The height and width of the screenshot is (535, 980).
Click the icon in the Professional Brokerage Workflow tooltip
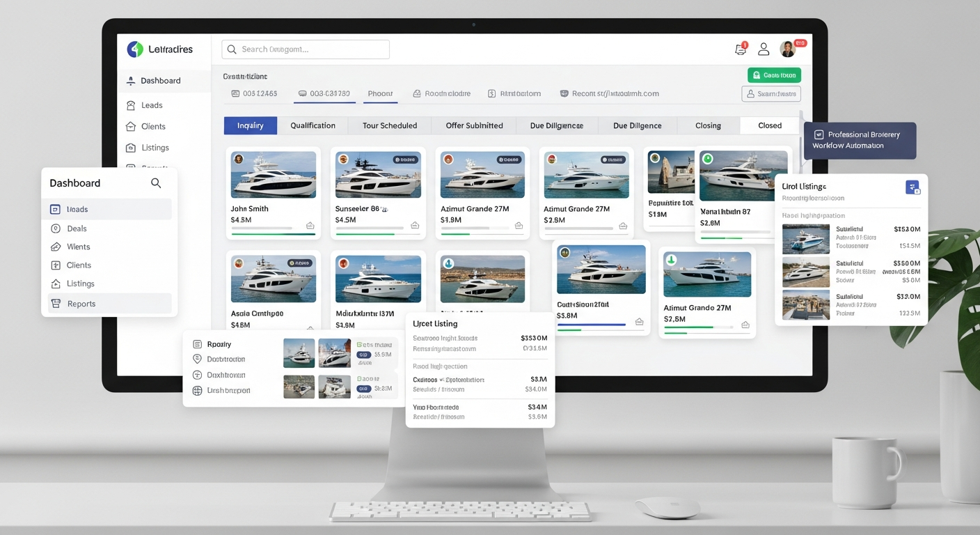[819, 134]
